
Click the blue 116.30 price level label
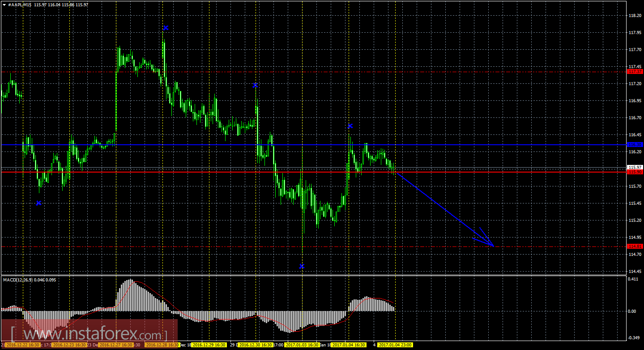tap(635, 144)
